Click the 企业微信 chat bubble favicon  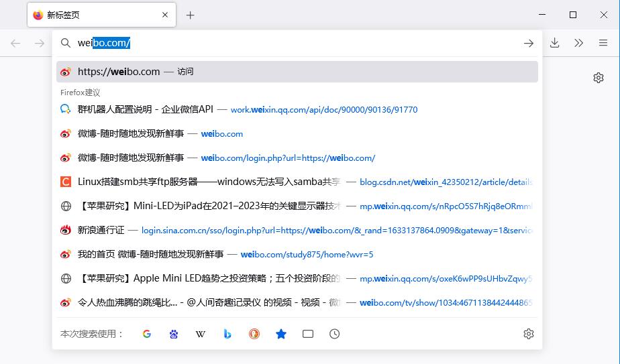click(66, 109)
